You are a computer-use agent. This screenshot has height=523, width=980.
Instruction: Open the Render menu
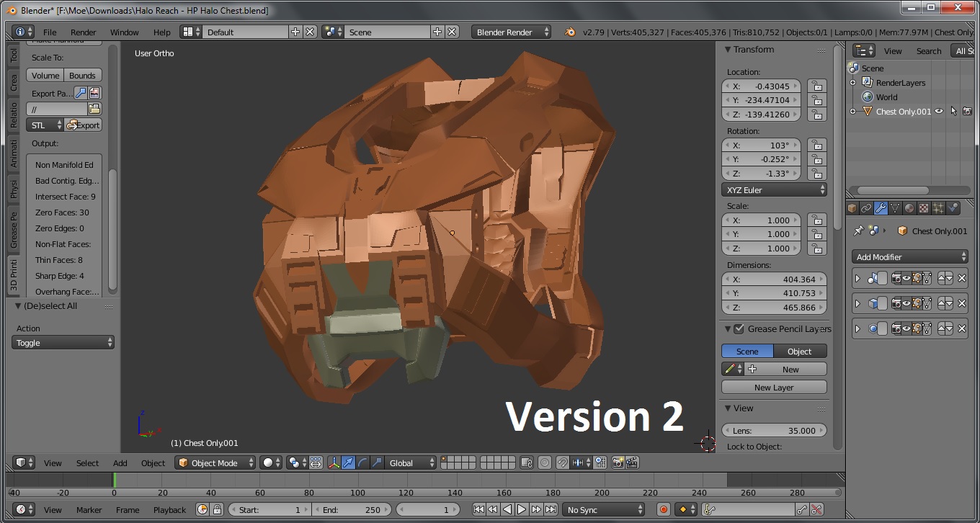(84, 32)
